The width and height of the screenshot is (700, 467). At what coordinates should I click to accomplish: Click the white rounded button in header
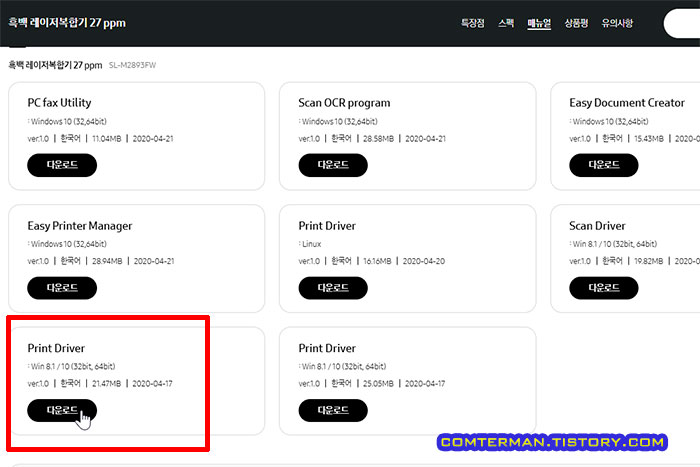pyautogui.click(x=682, y=23)
